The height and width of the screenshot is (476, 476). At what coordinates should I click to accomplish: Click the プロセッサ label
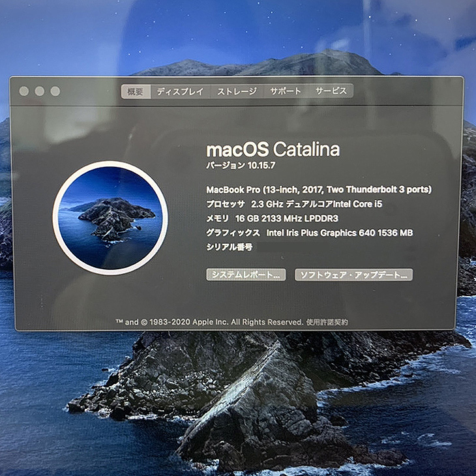click(226, 204)
